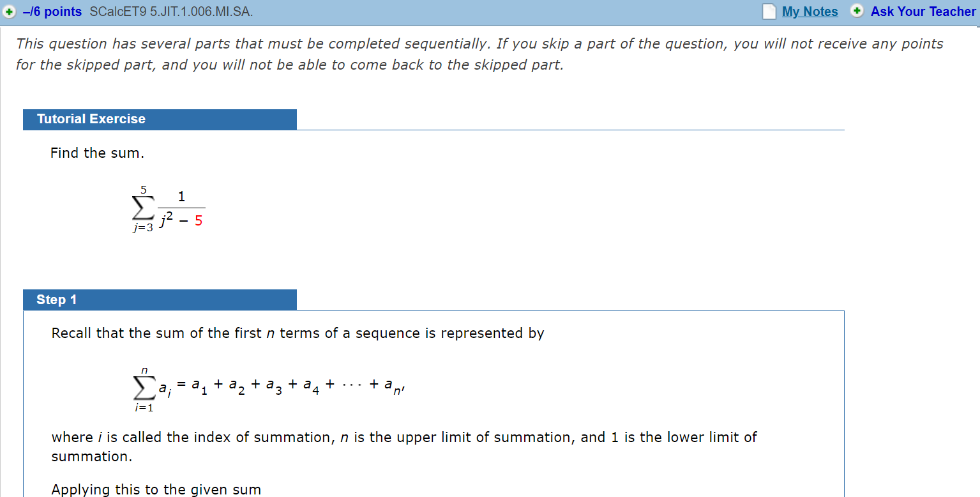Click the plus icon beside Ask Your Teacher
Viewport: 980px width, 497px height.
857,11
